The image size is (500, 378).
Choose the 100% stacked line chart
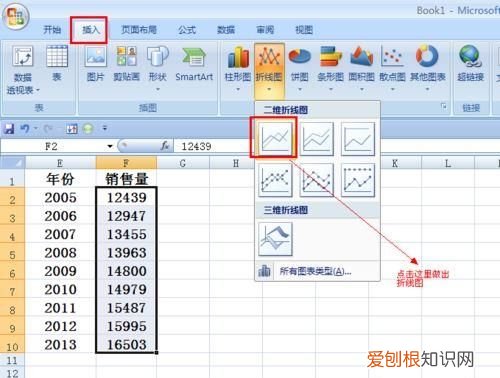point(358,138)
